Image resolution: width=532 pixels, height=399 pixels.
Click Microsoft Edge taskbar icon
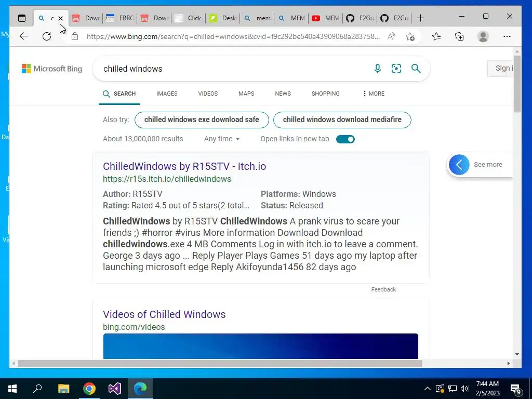(140, 389)
